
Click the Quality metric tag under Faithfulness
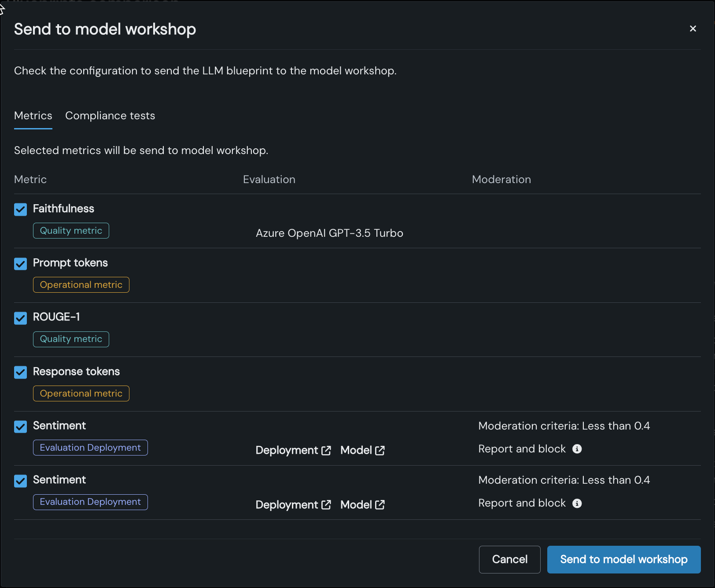(x=71, y=231)
